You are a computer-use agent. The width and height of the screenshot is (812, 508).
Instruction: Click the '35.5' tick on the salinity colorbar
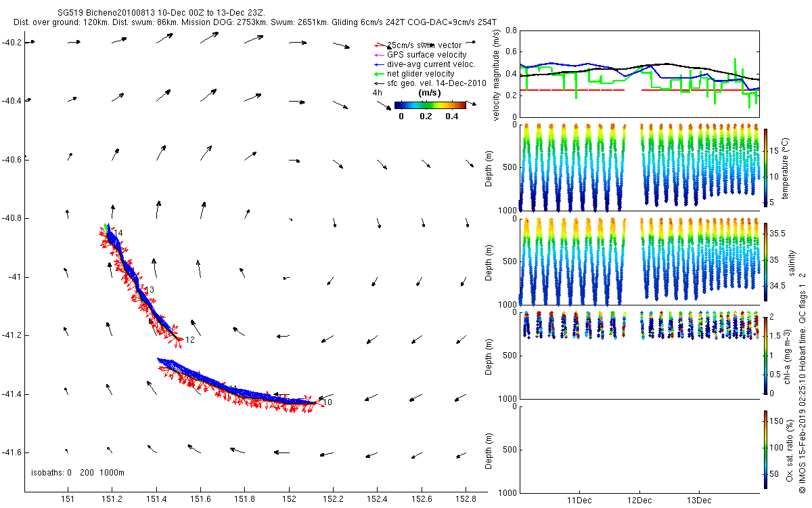(x=777, y=233)
